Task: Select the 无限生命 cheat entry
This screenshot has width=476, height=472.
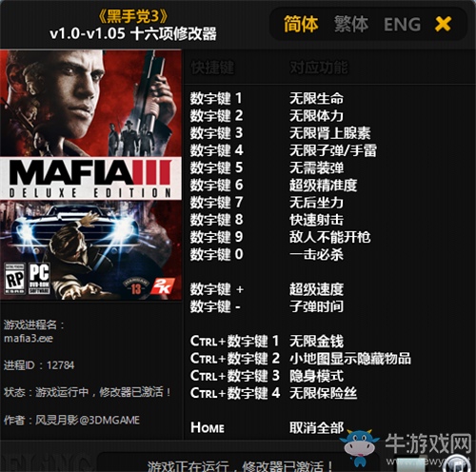Action: (x=316, y=98)
